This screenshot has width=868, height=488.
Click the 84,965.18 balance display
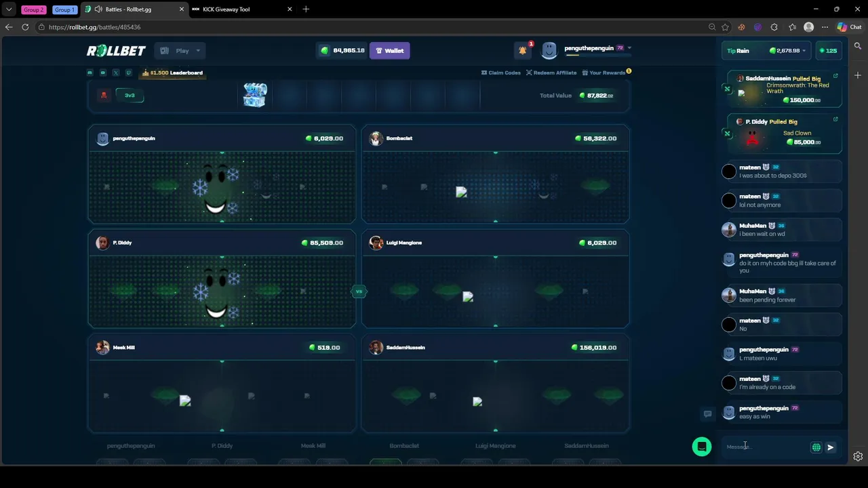tap(342, 51)
